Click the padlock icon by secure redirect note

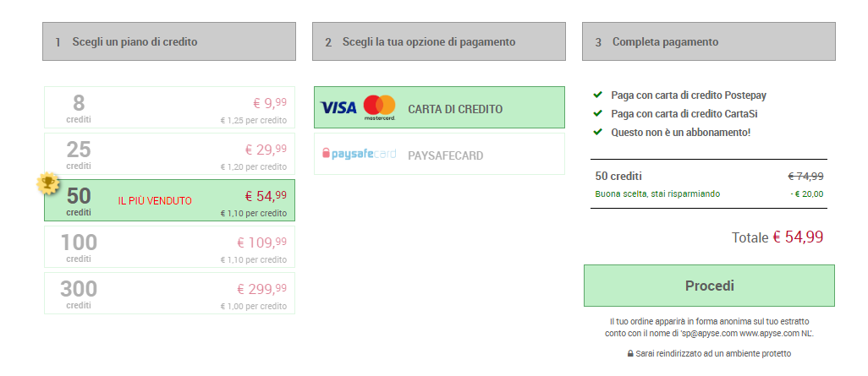pos(630,353)
